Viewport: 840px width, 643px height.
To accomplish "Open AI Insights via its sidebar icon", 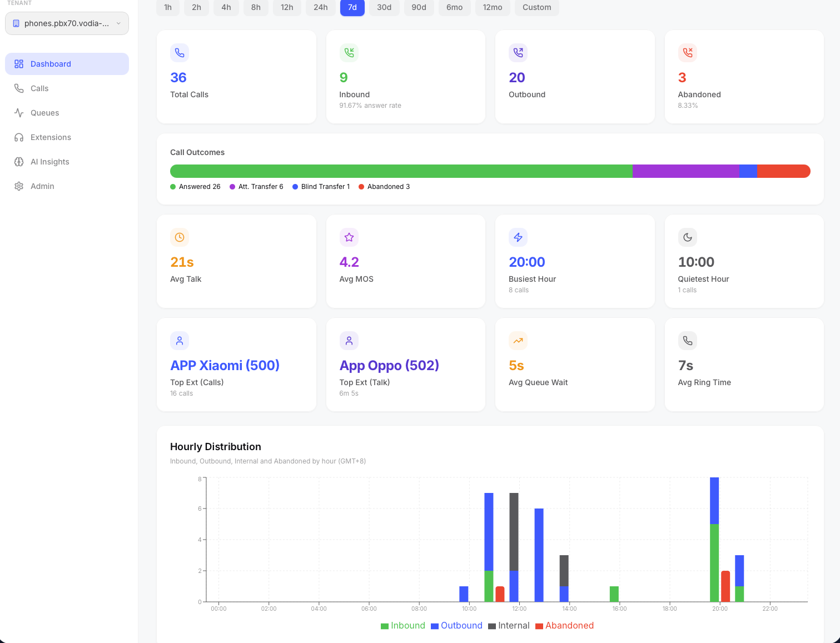I will pos(19,162).
